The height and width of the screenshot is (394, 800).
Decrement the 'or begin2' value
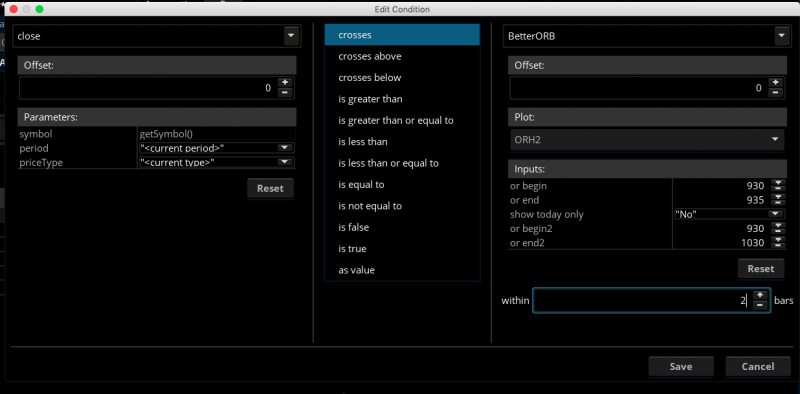[779, 231]
